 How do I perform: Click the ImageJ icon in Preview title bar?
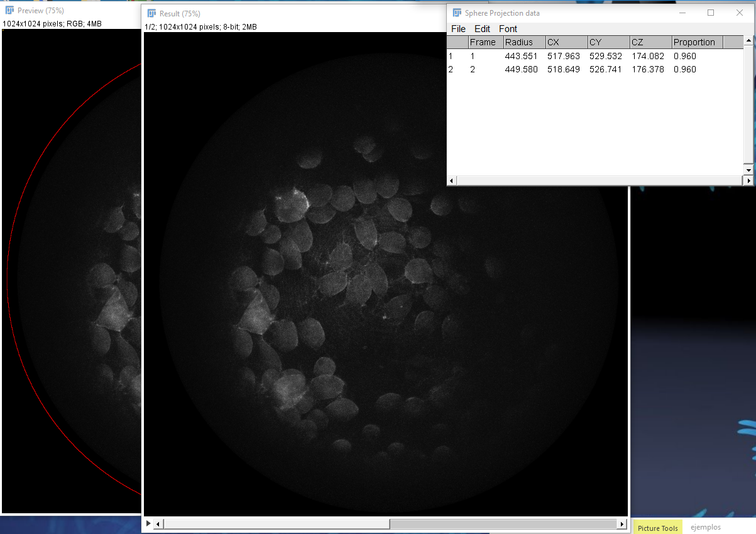pos(10,11)
